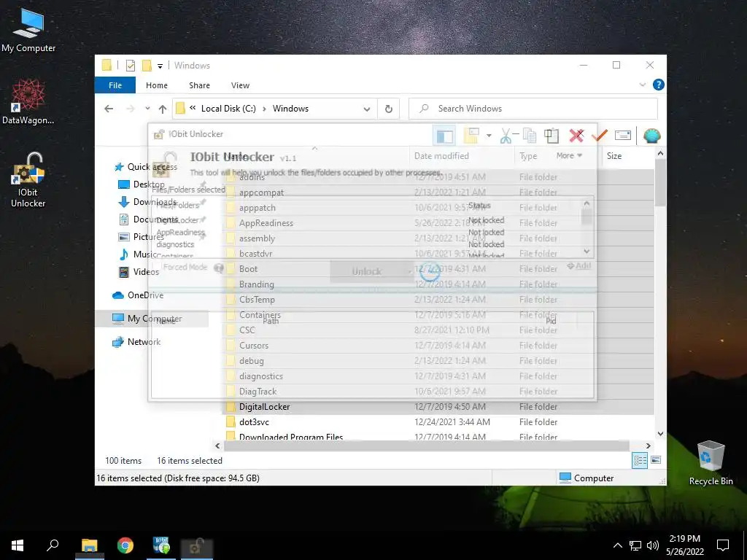
Task: Expand the ribbon using the chevron
Action: click(x=642, y=85)
